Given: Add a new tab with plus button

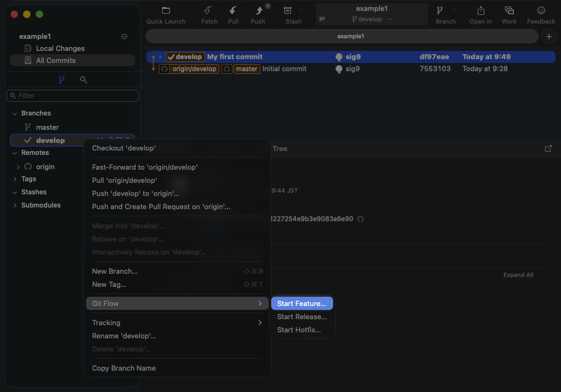Looking at the screenshot, I should (548, 36).
